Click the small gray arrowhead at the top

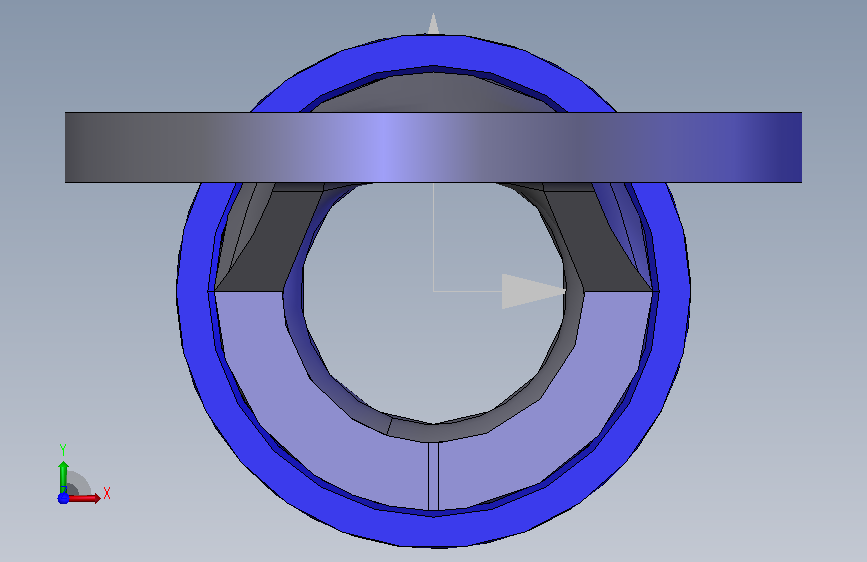[x=434, y=24]
